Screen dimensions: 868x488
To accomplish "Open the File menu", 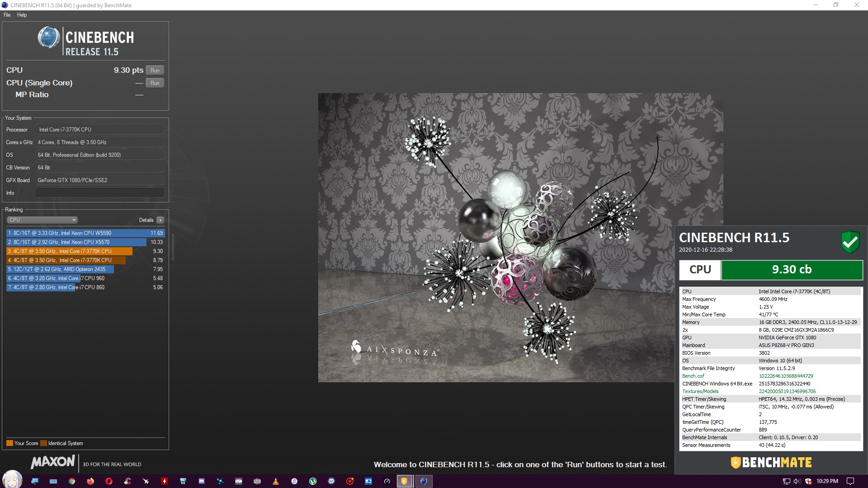I will (x=7, y=15).
